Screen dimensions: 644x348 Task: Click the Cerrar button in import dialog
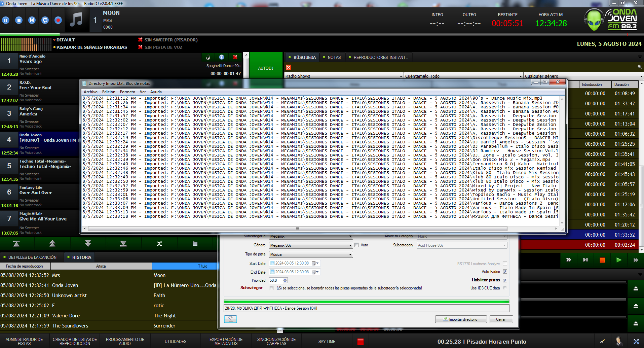point(501,319)
